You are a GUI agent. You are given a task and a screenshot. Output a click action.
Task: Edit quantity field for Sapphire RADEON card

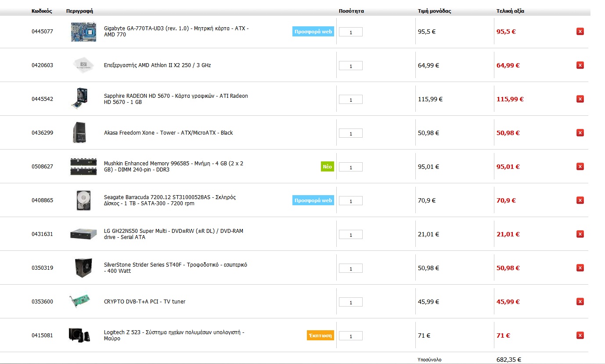pyautogui.click(x=351, y=100)
